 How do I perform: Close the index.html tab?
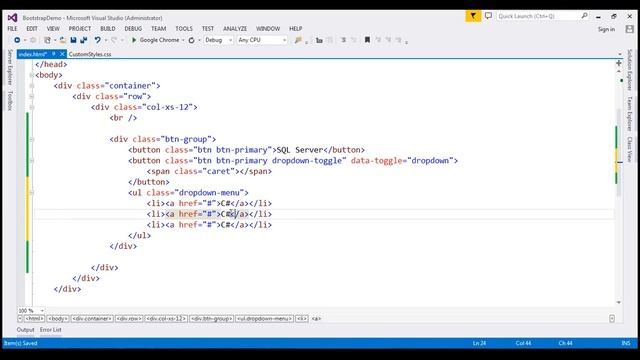tap(62, 54)
